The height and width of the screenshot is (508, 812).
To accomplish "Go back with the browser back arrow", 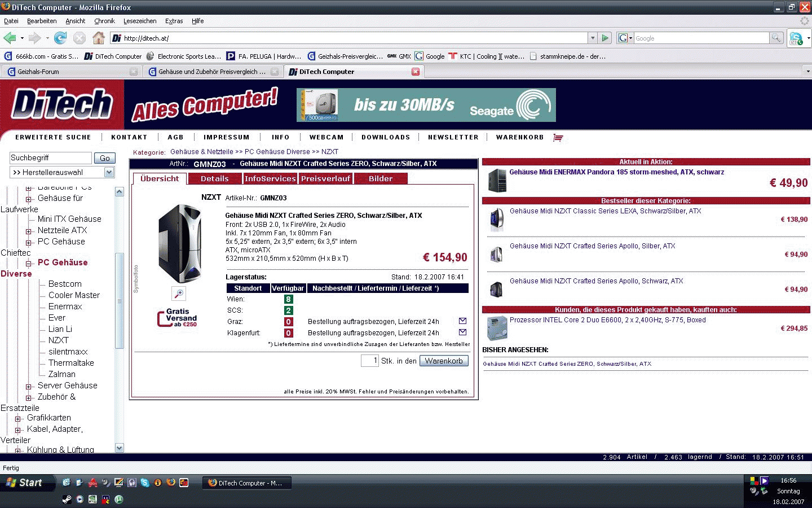I will pos(10,38).
